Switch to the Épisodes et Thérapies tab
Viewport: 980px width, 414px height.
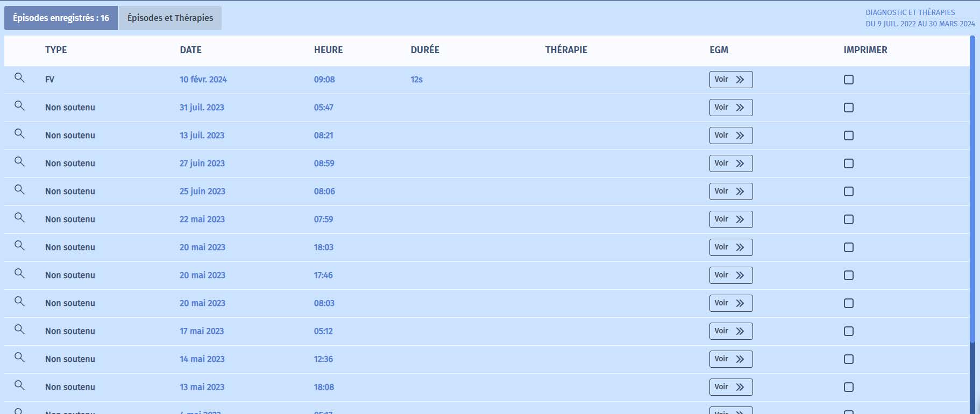pos(170,18)
